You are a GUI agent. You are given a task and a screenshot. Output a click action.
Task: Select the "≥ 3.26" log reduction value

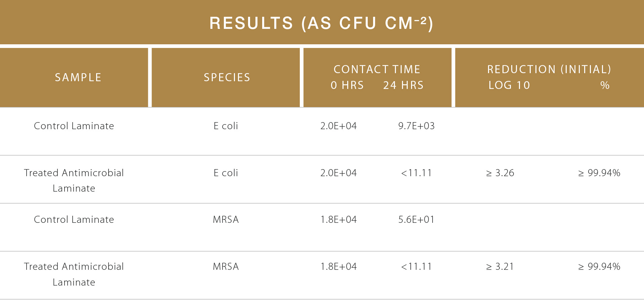tap(500, 173)
